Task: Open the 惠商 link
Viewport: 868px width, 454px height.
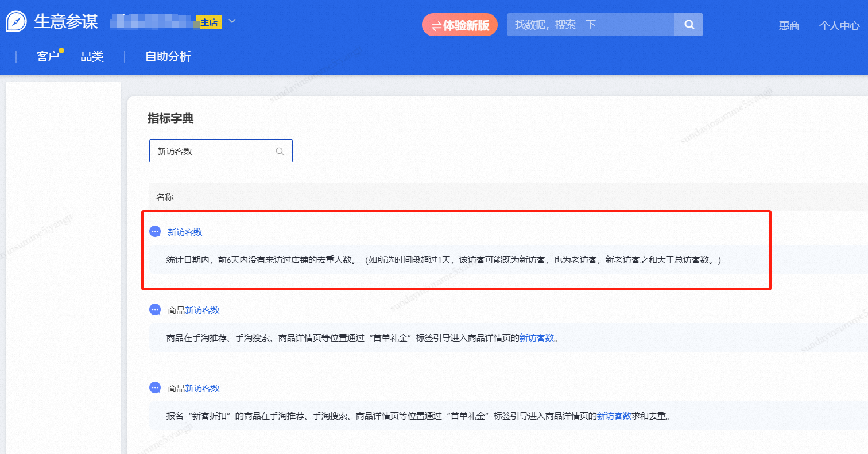Action: pyautogui.click(x=789, y=25)
